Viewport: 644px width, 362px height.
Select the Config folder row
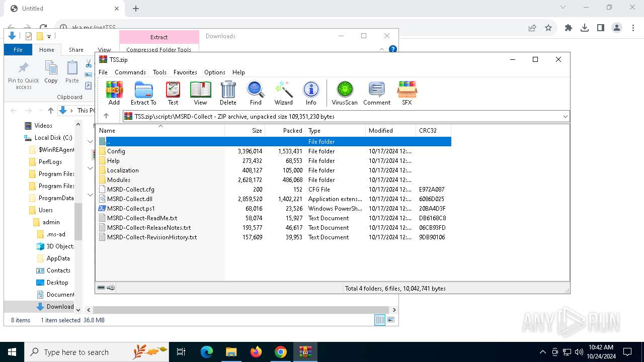[274, 151]
